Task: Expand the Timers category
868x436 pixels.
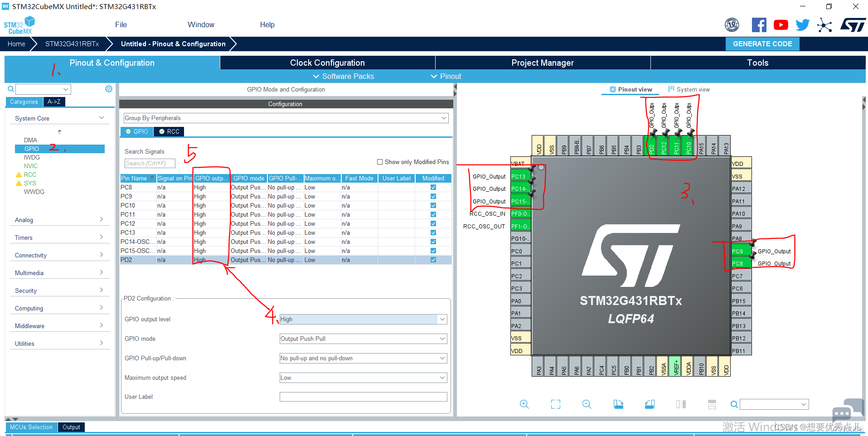Action: [x=59, y=237]
